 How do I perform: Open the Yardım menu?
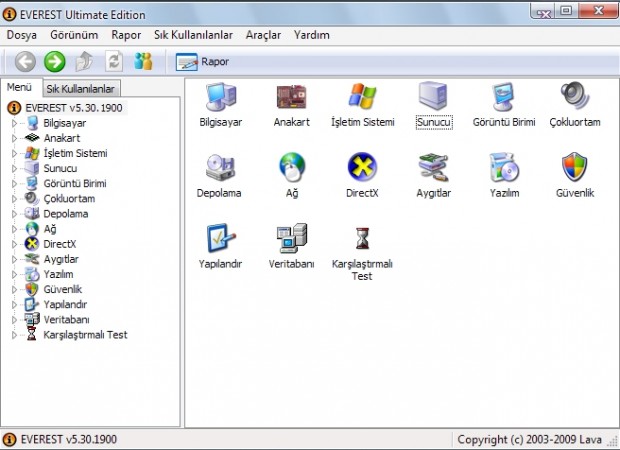coord(312,35)
